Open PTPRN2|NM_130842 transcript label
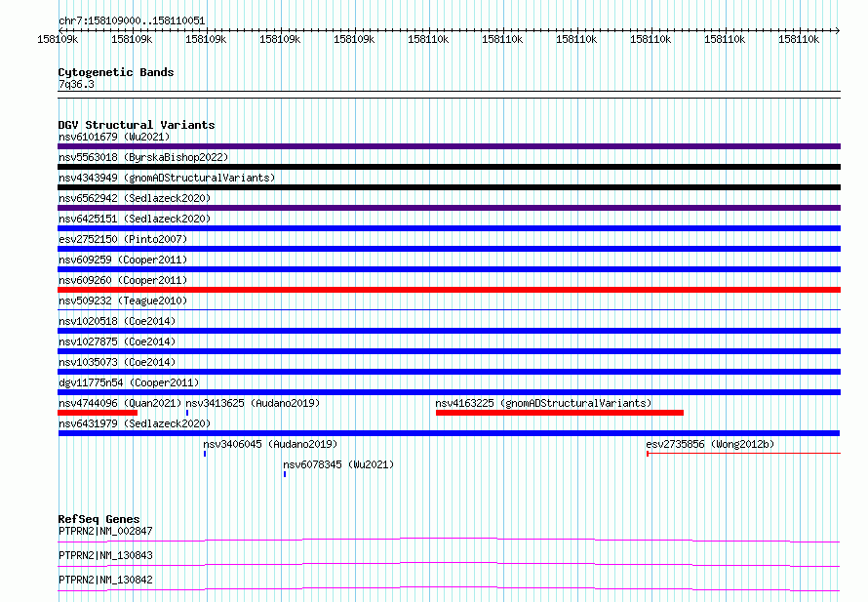 pos(105,580)
